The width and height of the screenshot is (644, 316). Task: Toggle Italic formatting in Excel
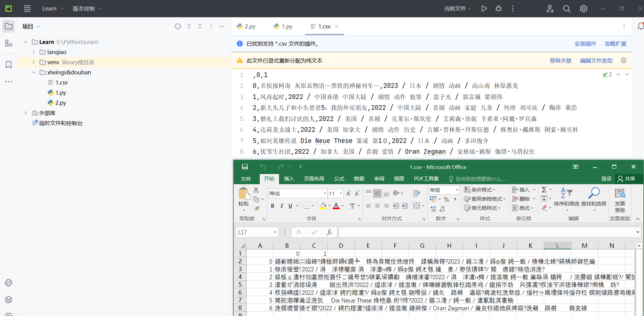tap(281, 206)
